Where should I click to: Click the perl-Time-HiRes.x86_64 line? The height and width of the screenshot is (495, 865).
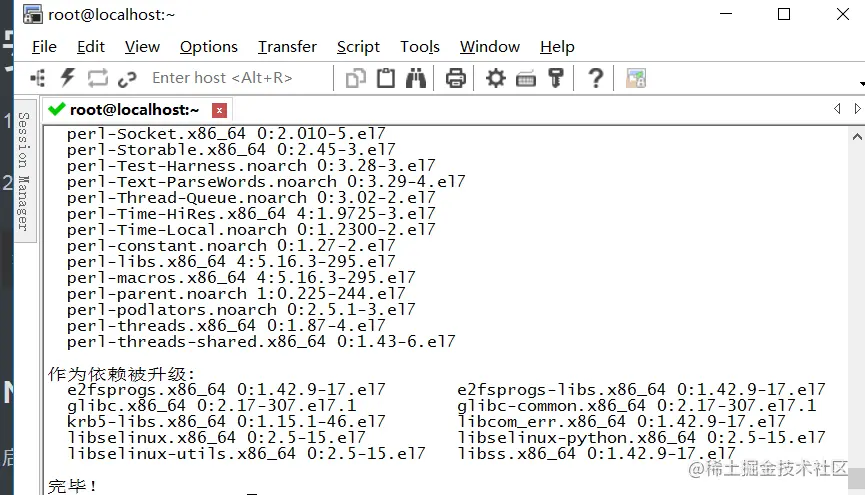(x=251, y=214)
